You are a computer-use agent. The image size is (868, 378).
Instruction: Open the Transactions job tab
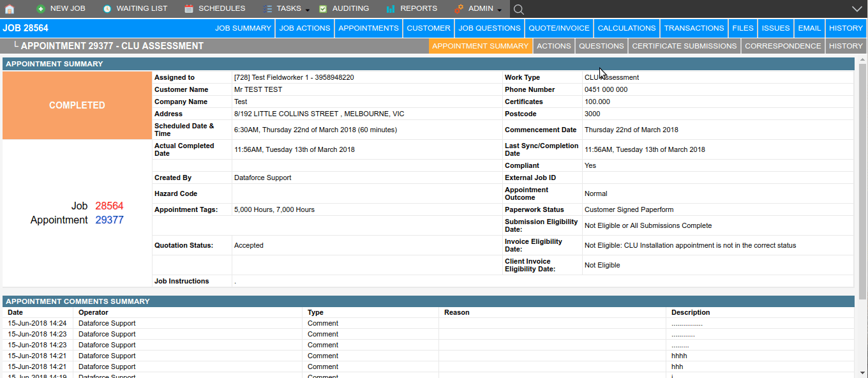[694, 28]
